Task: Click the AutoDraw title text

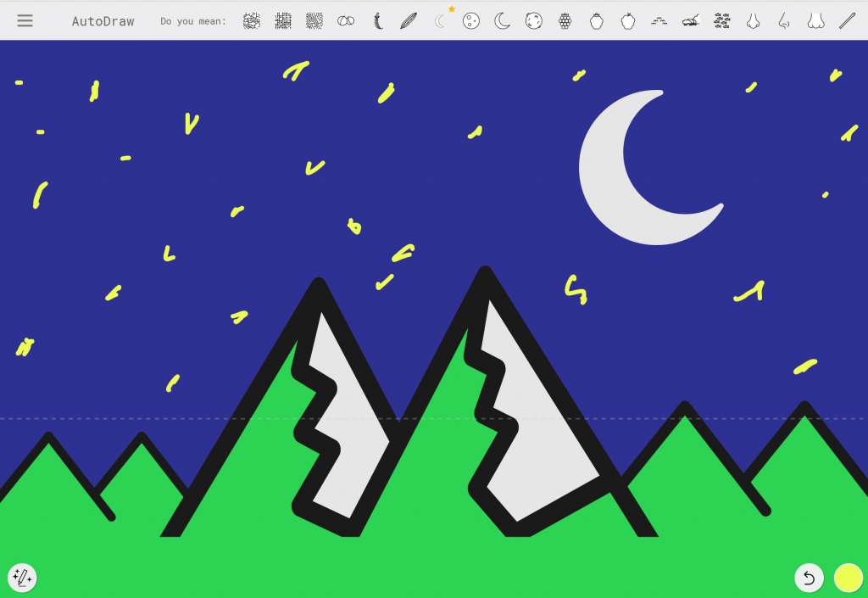Action: point(103,21)
